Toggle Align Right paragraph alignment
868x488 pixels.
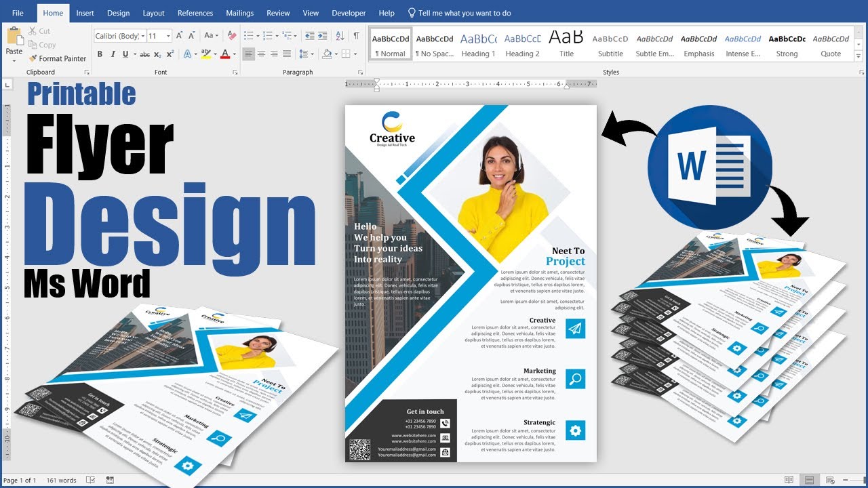click(274, 54)
